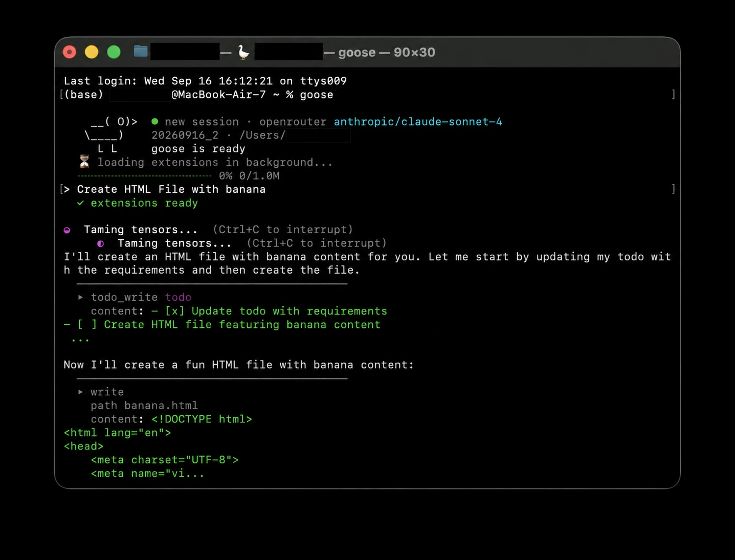The width and height of the screenshot is (735, 560).
Task: Click the '<meta charset="UTF-8">' line
Action: (165, 460)
